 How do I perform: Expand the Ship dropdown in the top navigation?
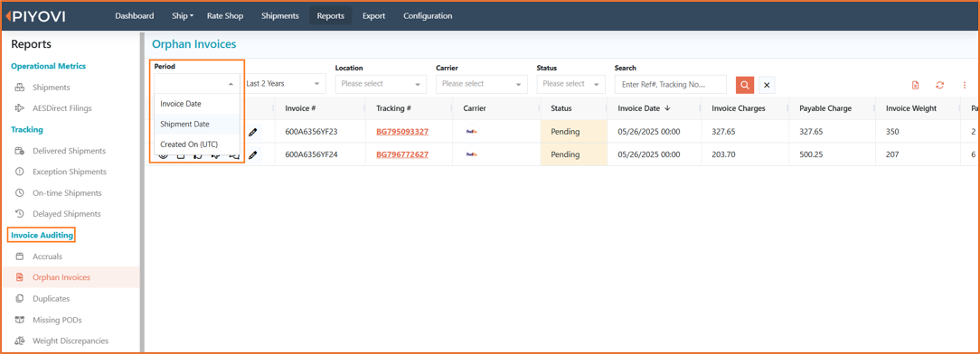pyautogui.click(x=183, y=15)
